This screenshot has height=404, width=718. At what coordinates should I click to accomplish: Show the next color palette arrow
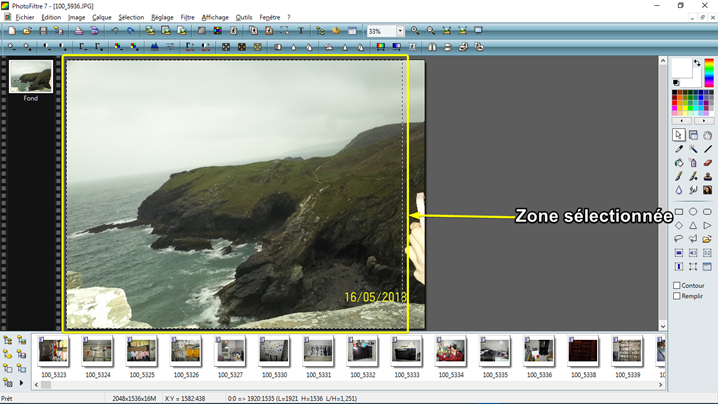coord(704,121)
